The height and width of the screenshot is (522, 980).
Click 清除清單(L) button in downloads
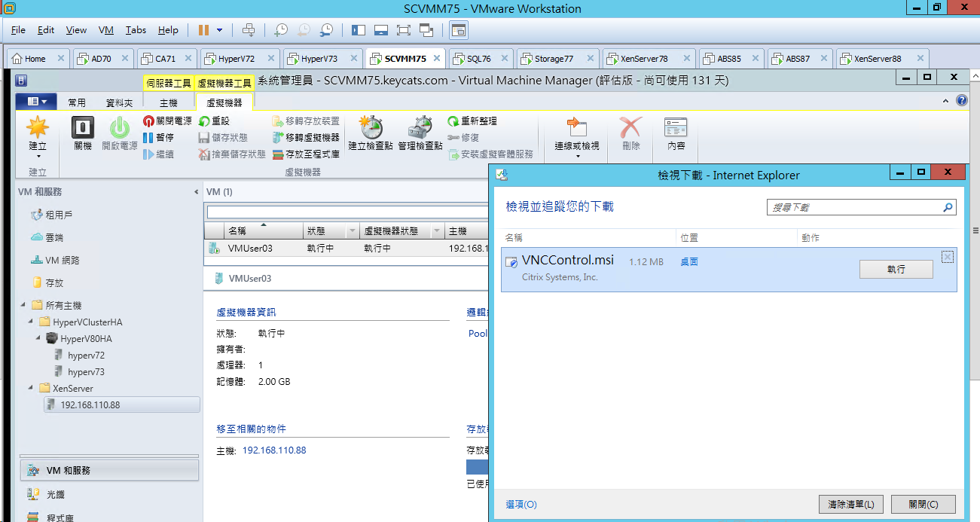[851, 504]
